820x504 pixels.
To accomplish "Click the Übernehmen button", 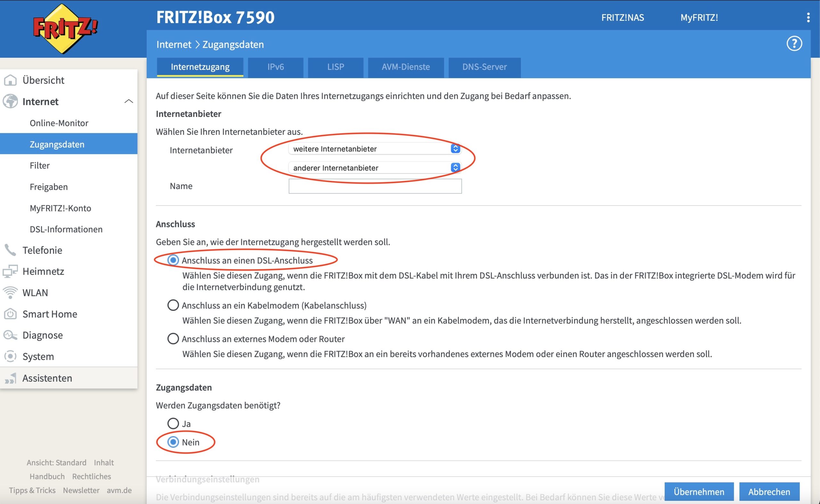I will point(699,492).
